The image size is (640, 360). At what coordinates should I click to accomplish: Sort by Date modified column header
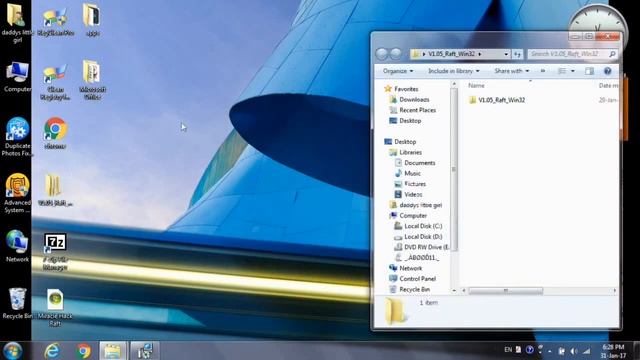tap(608, 85)
